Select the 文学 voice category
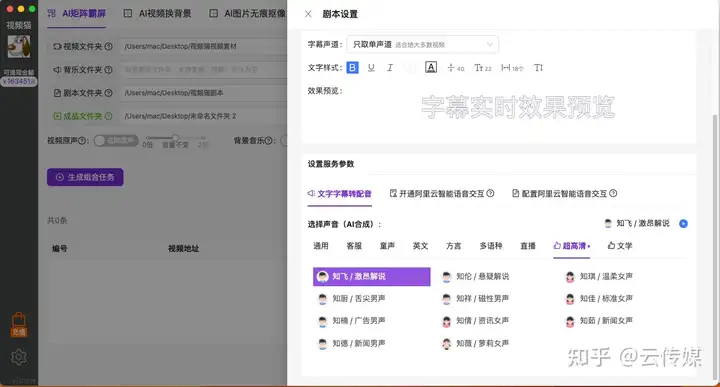The width and height of the screenshot is (720, 387). click(620, 246)
